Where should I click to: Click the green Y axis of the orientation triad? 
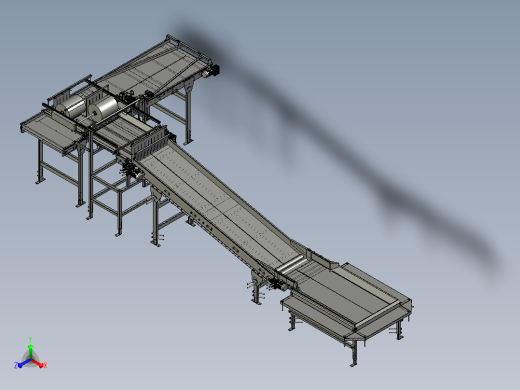[x=30, y=349]
